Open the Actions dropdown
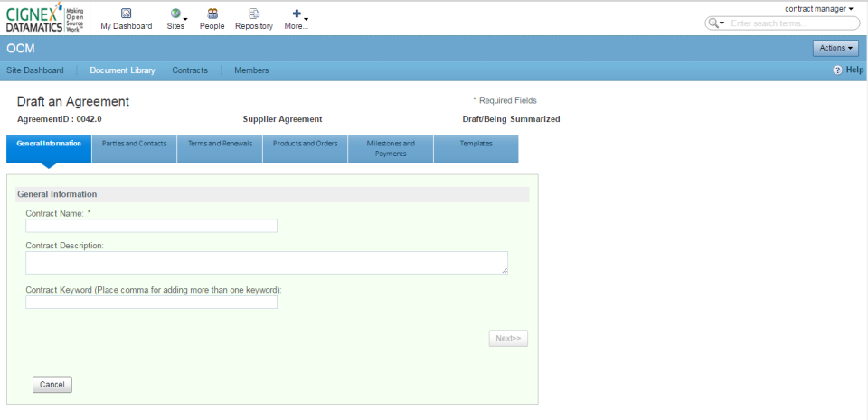Screen dimensions: 868x420 coord(835,48)
